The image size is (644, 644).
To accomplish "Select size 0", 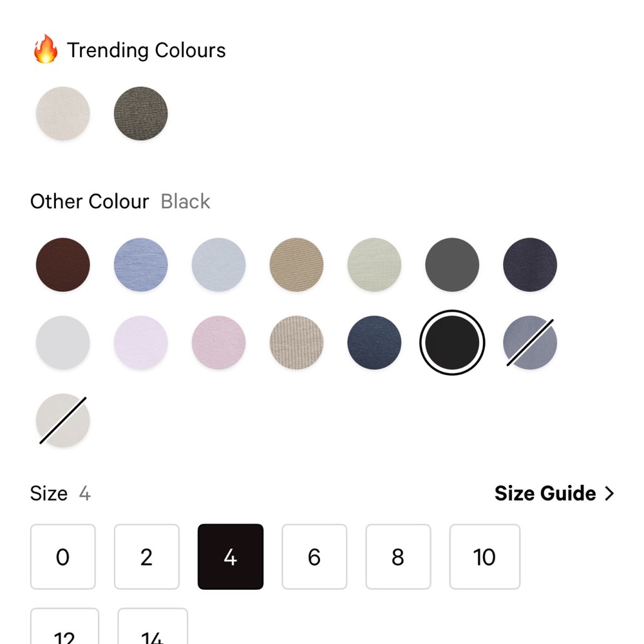I will (x=62, y=557).
